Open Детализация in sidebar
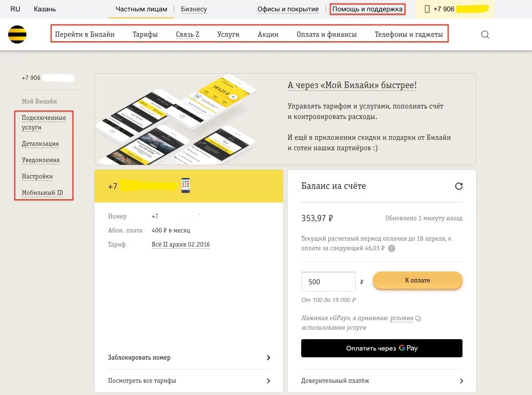 pyautogui.click(x=40, y=144)
